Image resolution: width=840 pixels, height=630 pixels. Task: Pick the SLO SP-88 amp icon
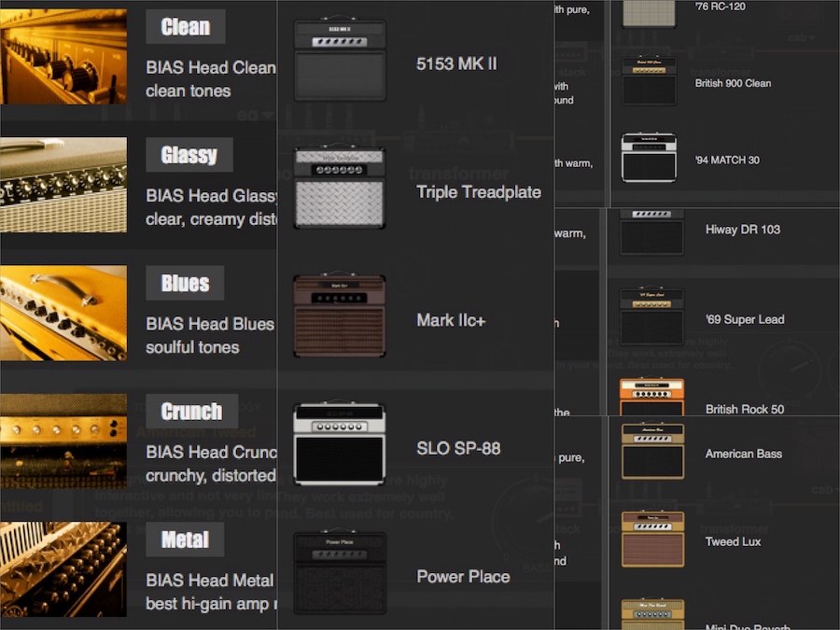[x=340, y=443]
